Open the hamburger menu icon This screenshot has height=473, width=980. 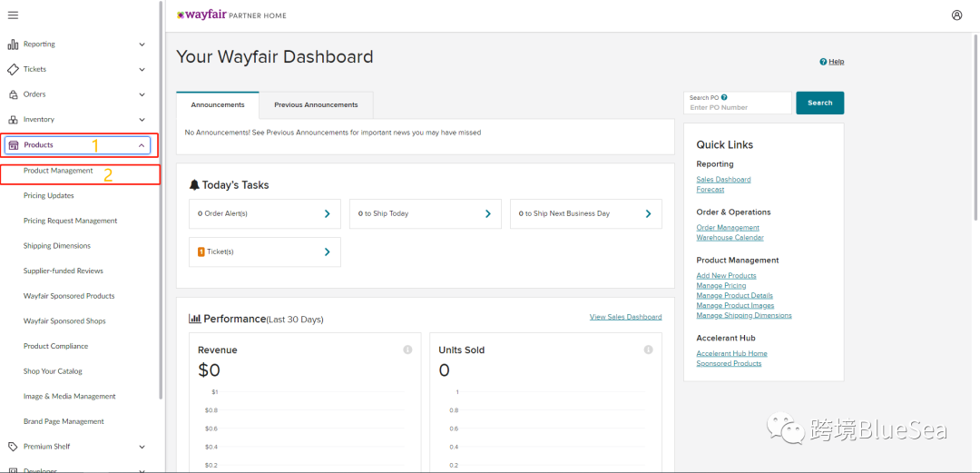click(x=13, y=15)
